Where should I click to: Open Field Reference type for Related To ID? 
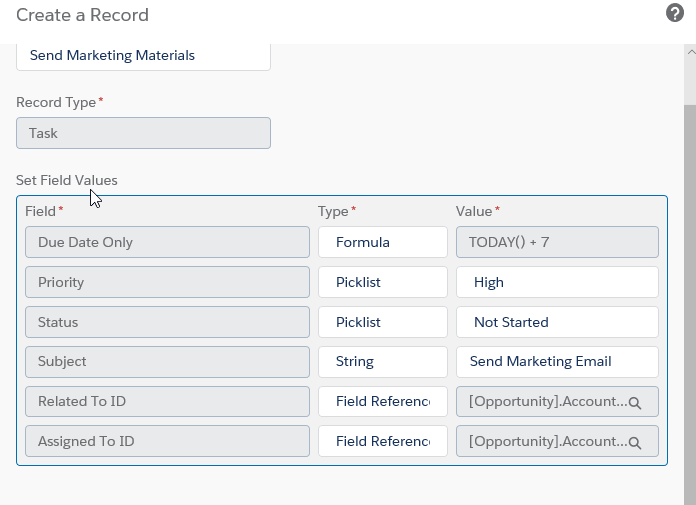click(x=382, y=401)
